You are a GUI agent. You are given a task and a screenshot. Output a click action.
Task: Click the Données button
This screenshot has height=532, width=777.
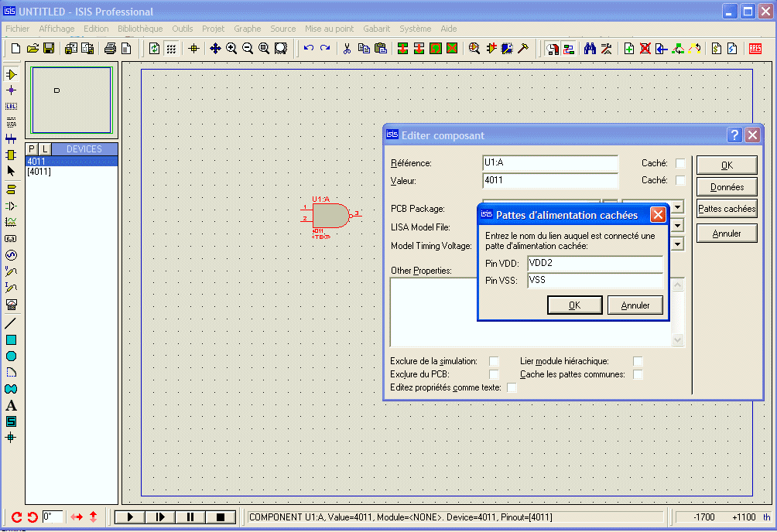point(727,187)
